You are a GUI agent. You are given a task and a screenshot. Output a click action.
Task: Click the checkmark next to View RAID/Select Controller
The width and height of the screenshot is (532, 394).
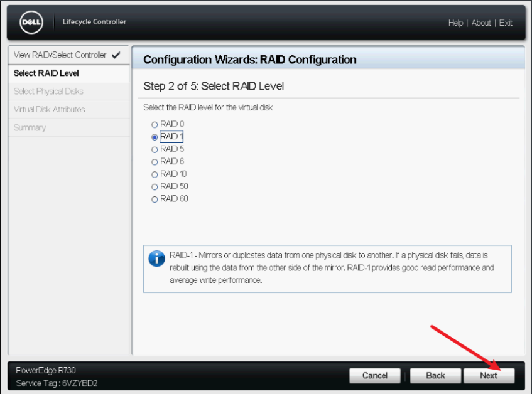[116, 55]
